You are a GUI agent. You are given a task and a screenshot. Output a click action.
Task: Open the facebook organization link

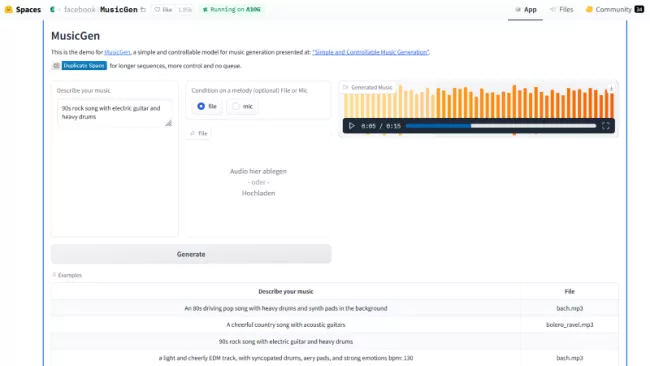(x=80, y=9)
